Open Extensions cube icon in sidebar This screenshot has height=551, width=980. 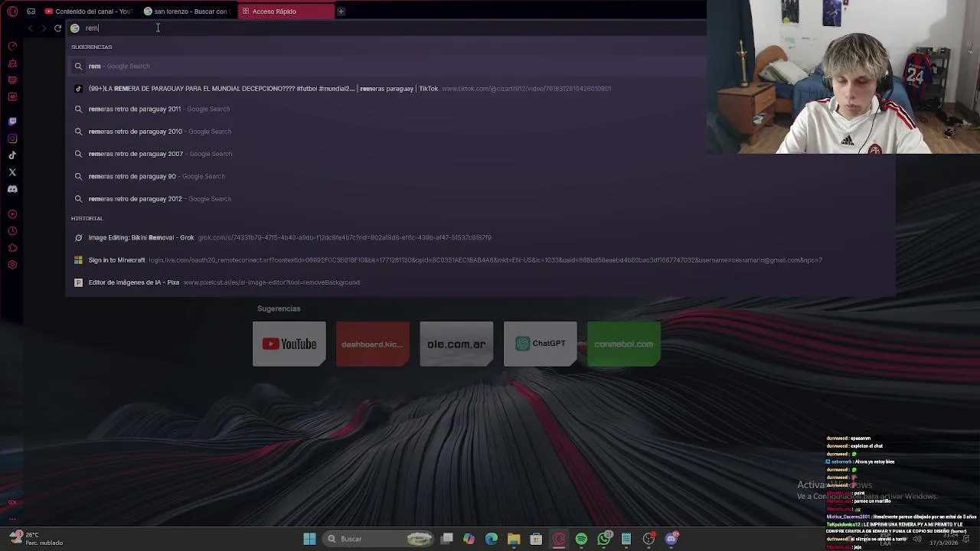click(12, 248)
